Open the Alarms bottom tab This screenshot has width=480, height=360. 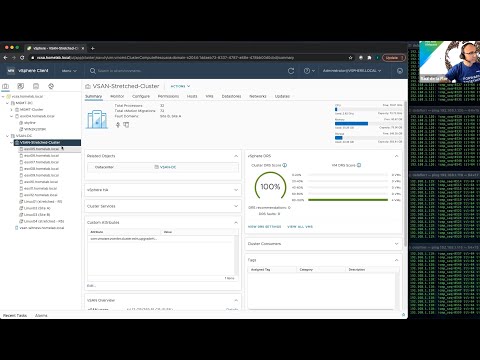click(41, 315)
